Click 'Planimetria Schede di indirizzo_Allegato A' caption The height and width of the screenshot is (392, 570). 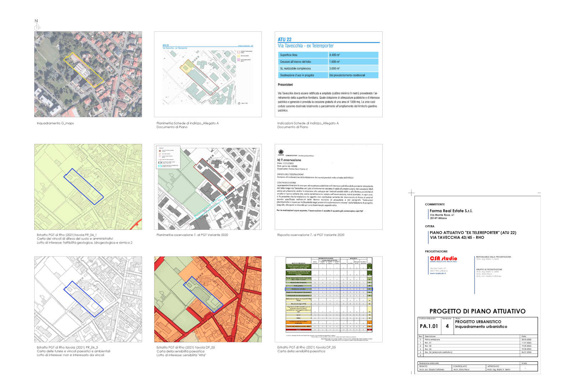click(187, 123)
